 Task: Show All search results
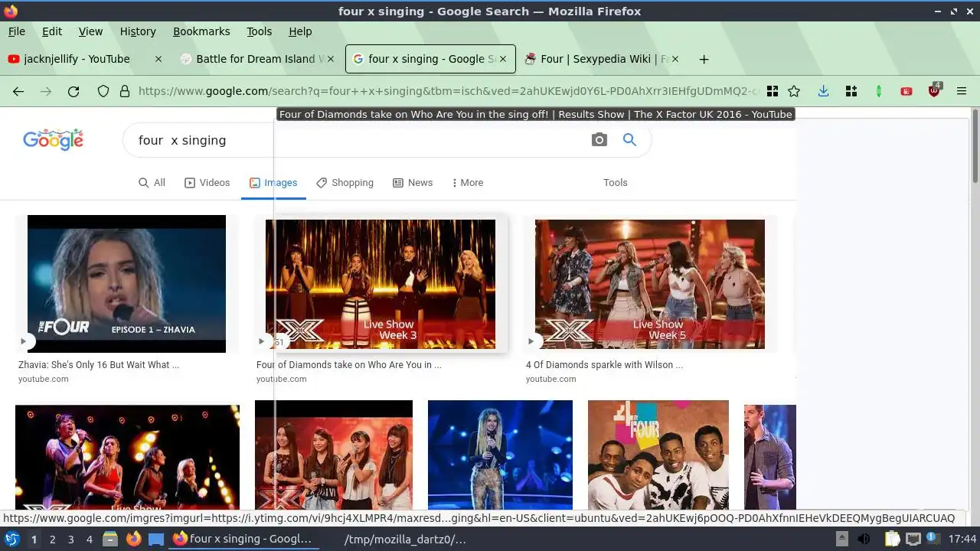pyautogui.click(x=152, y=183)
